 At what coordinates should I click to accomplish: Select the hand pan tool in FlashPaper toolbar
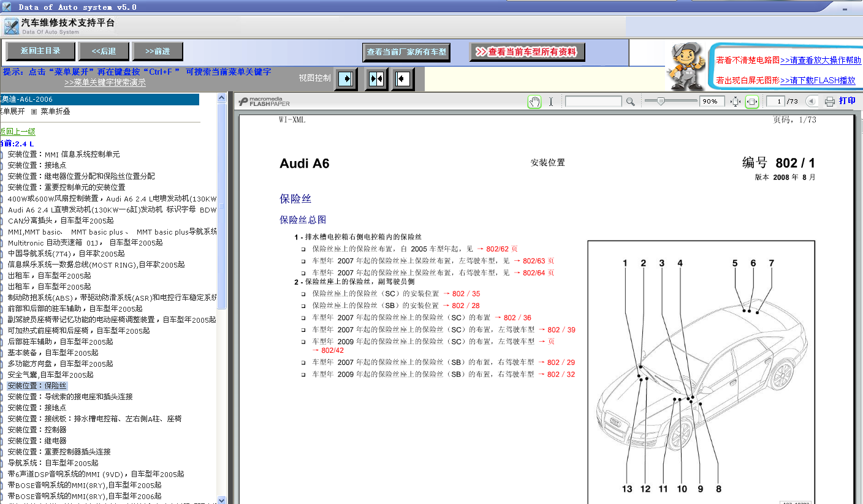[x=534, y=102]
